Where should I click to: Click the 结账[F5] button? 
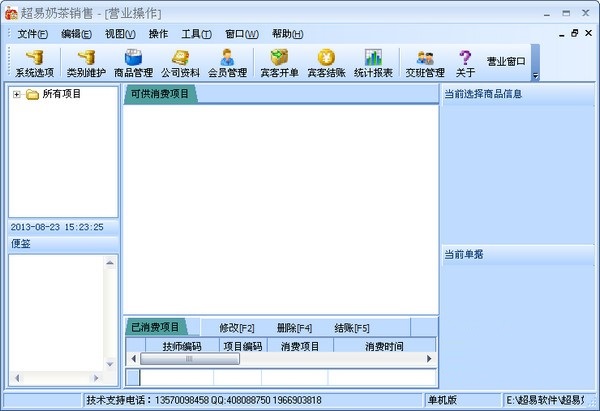click(352, 328)
